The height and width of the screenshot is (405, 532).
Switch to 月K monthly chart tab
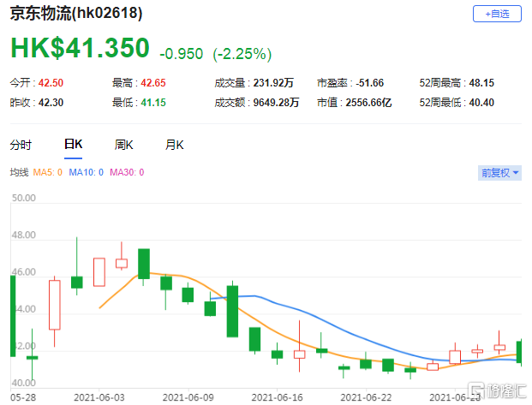[175, 145]
